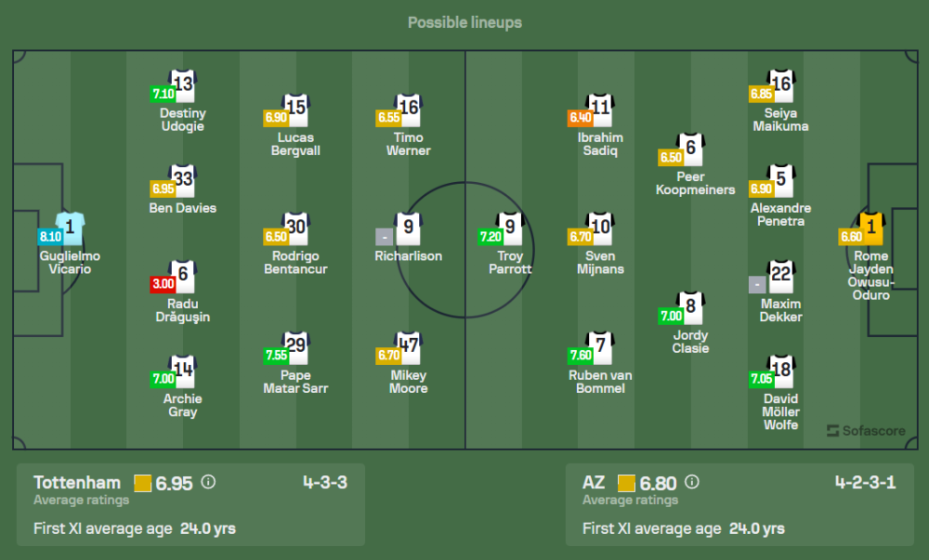
Task: Click Ibrahim Sadiq's orange 6.40 rating badge
Action: pyautogui.click(x=580, y=118)
